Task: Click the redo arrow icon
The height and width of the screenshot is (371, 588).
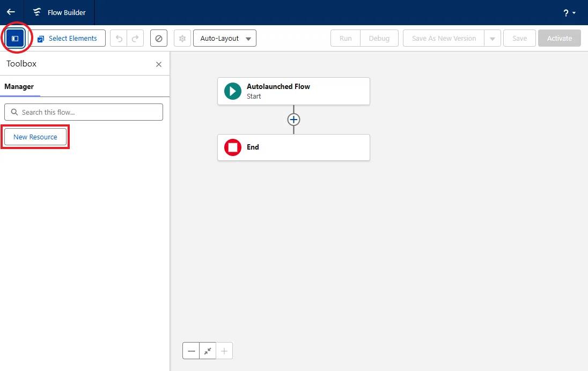Action: pos(135,38)
